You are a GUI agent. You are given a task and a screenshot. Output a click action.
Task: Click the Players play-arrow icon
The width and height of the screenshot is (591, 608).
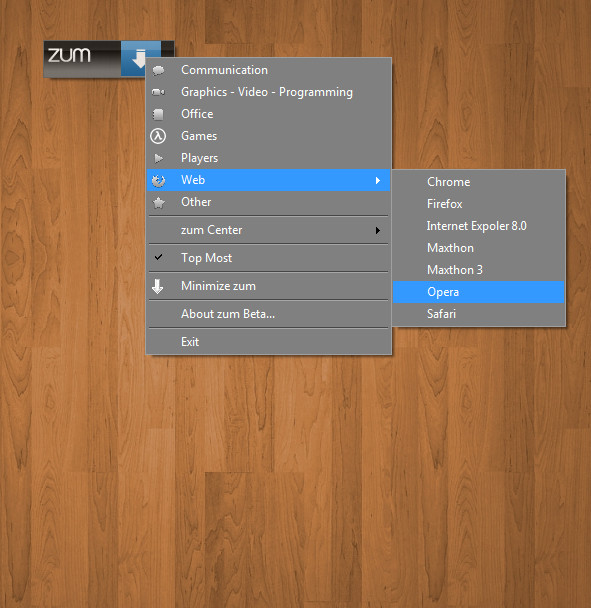[x=158, y=158]
